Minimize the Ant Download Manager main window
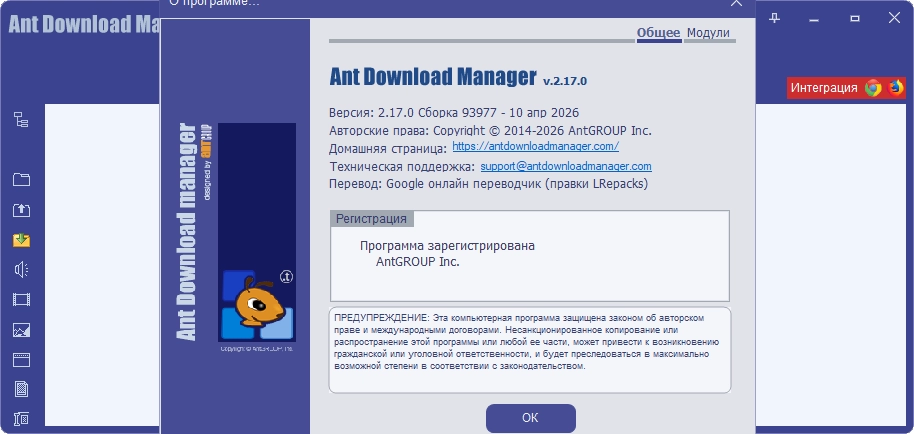This screenshot has height=434, width=914. 814,19
